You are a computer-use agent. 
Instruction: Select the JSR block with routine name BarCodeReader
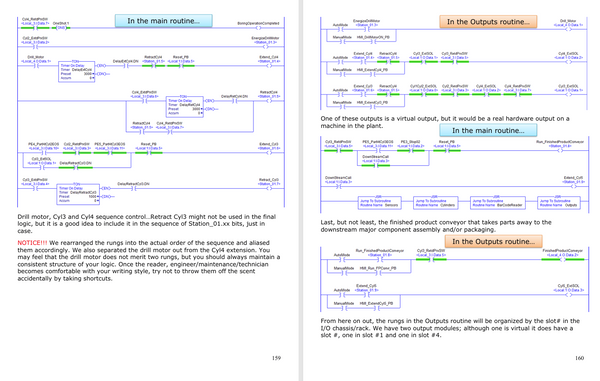coord(497,203)
